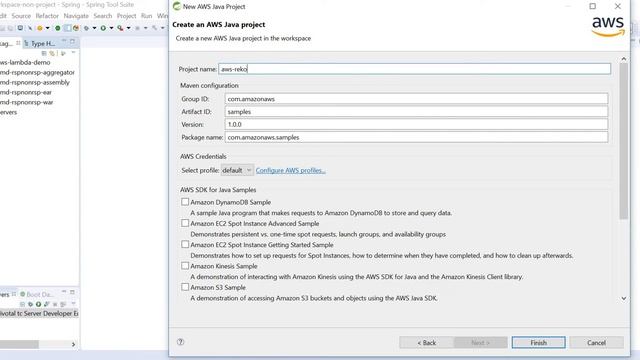Select the md-rspnonrsp-aggregator project
The height and width of the screenshot is (360, 640).
coord(37,72)
